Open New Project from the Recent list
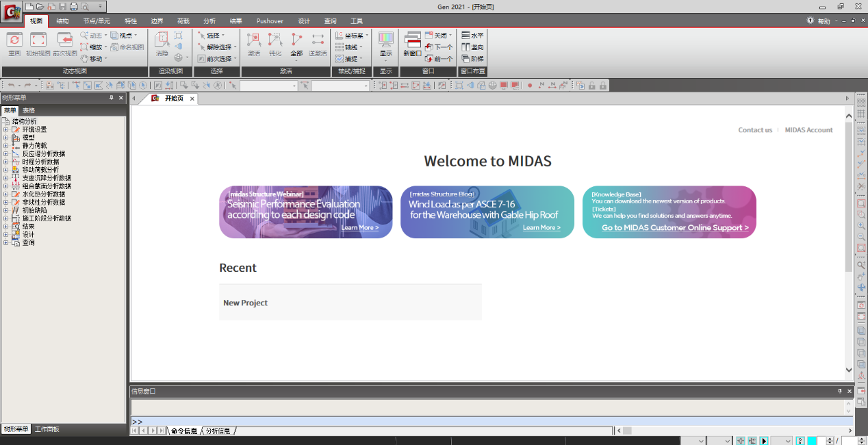 [245, 303]
